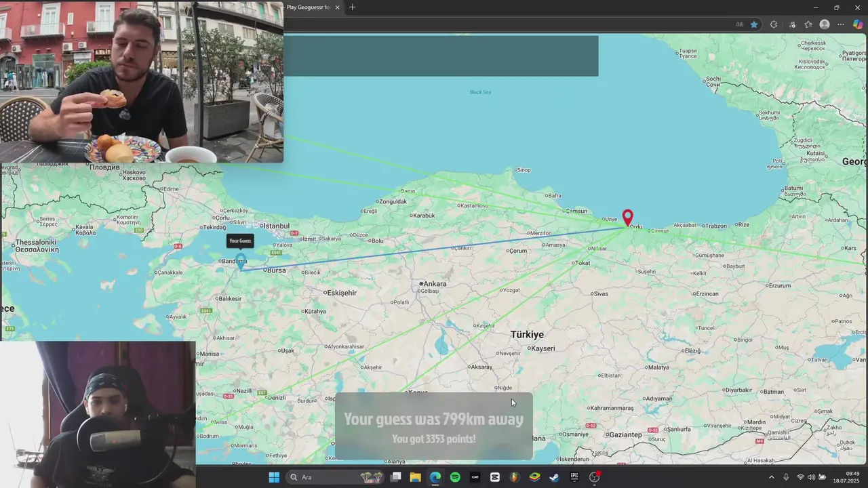Click the blue guess marker near Bandırma
The height and width of the screenshot is (488, 868).
coord(241,264)
